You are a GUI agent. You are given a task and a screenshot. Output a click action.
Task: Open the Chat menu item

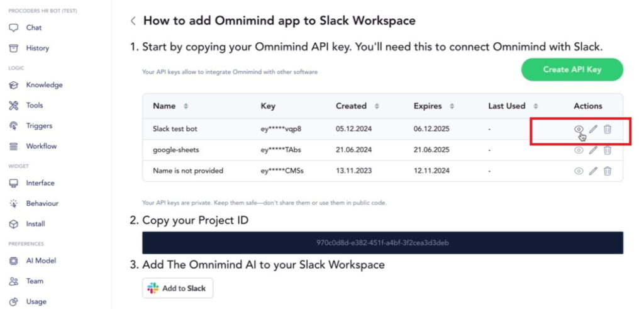34,28
